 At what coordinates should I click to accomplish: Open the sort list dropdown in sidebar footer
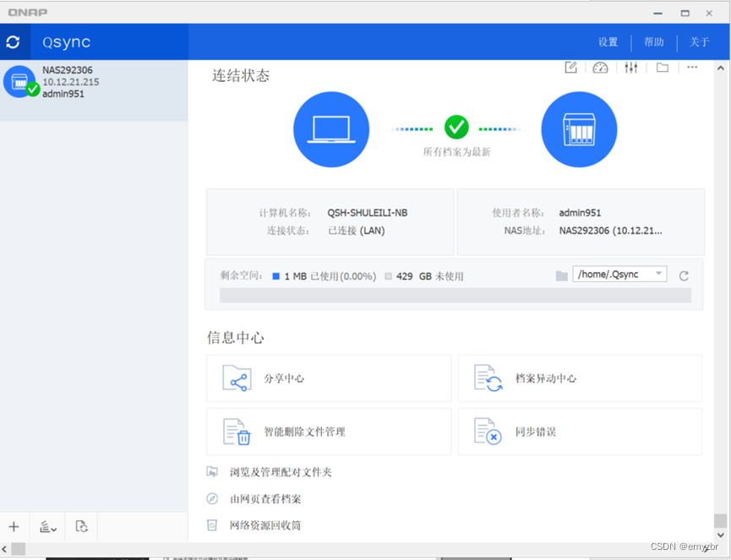click(48, 527)
